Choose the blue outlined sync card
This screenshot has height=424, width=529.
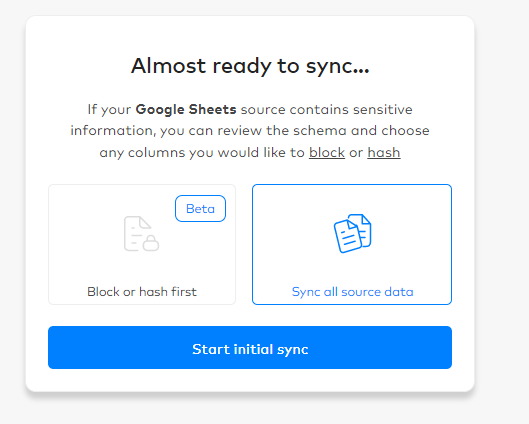pos(352,245)
